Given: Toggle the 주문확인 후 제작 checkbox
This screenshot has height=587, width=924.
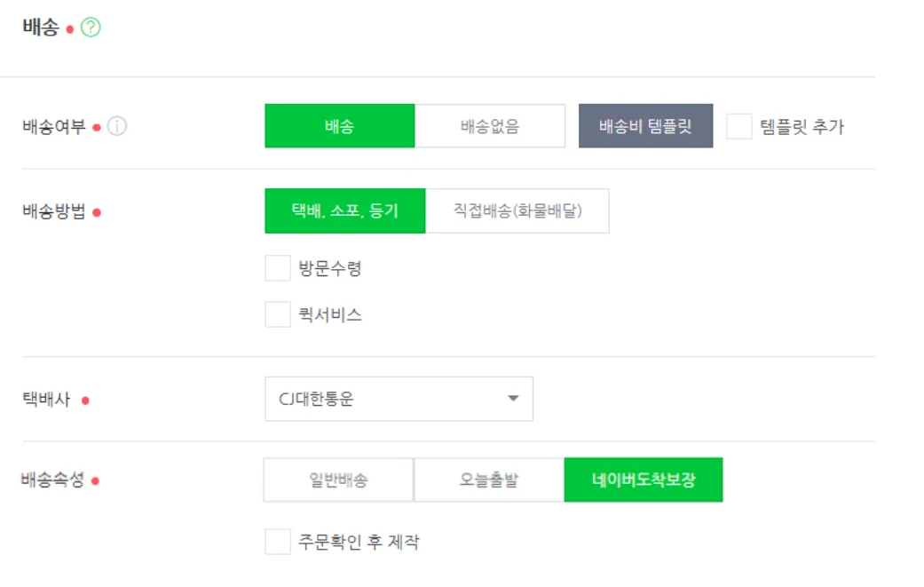Looking at the screenshot, I should coord(278,542).
